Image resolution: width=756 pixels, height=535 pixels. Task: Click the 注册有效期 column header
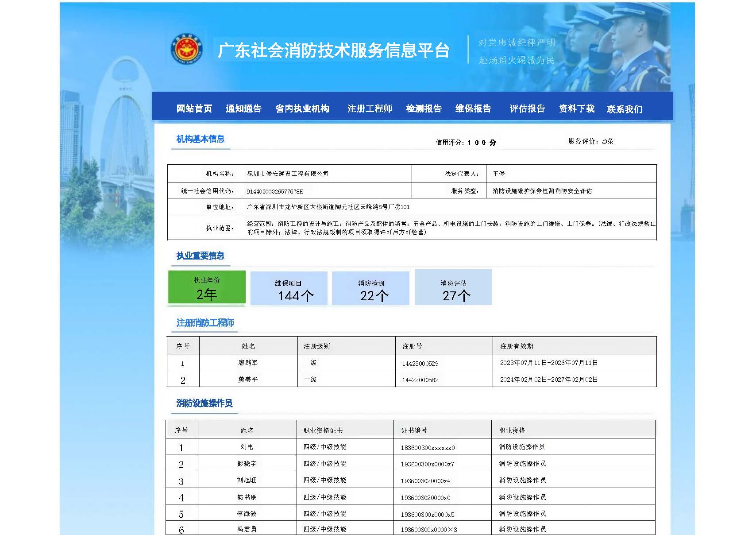517,346
